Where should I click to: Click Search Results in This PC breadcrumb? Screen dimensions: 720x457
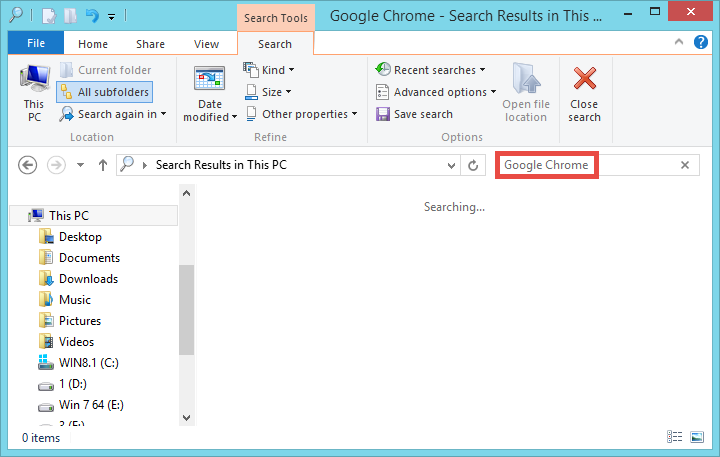point(221,164)
